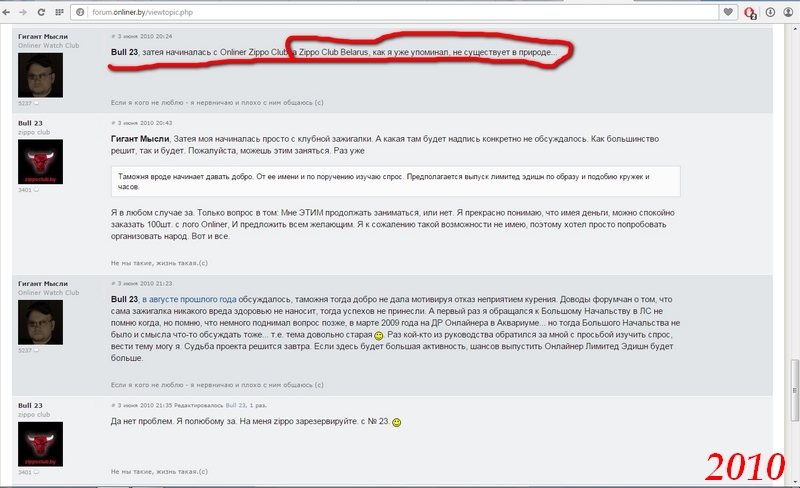Click the bold 'Bull 23' mention in the first post
This screenshot has width=800, height=488.
[x=124, y=52]
